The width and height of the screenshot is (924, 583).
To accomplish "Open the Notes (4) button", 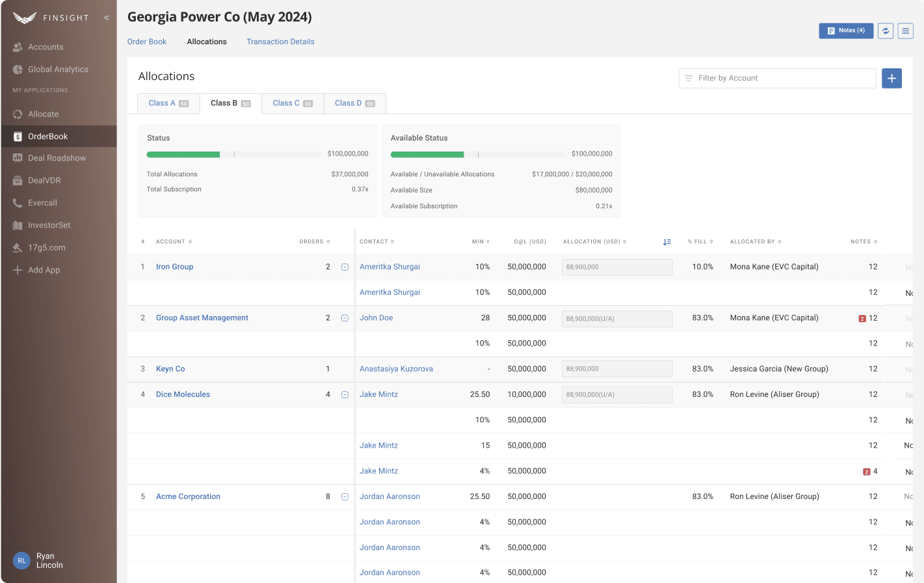I will [845, 31].
